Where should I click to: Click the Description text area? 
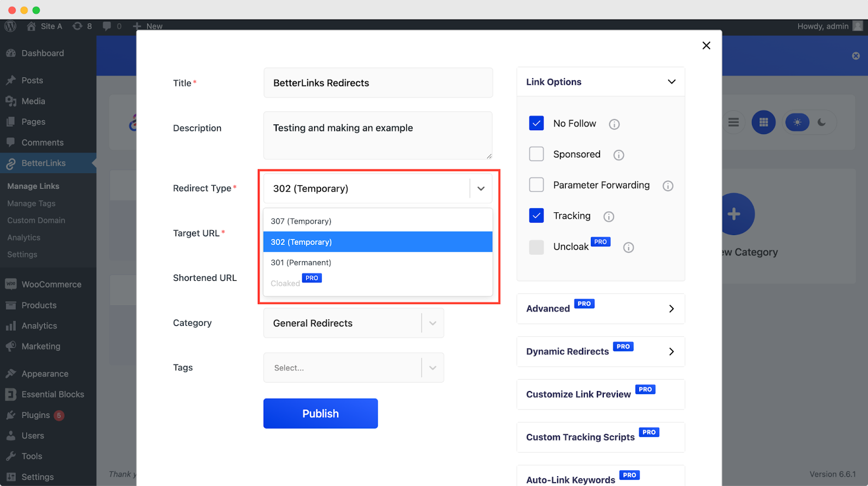378,135
